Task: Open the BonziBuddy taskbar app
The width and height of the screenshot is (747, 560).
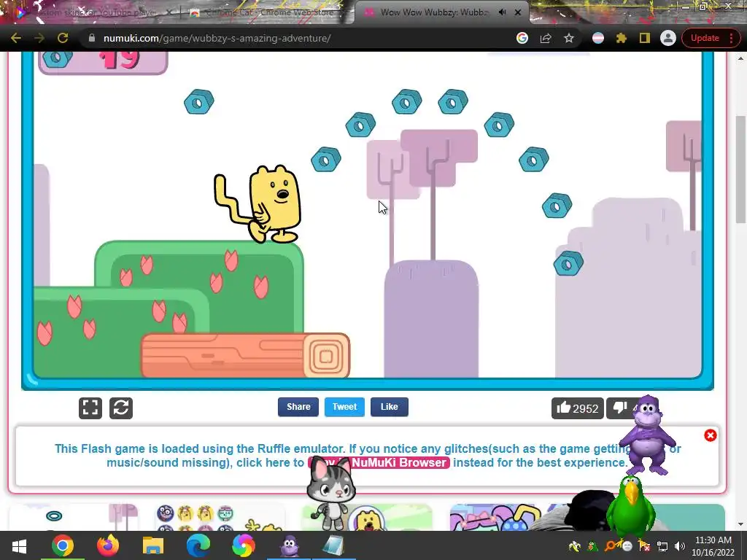Action: (x=289, y=545)
